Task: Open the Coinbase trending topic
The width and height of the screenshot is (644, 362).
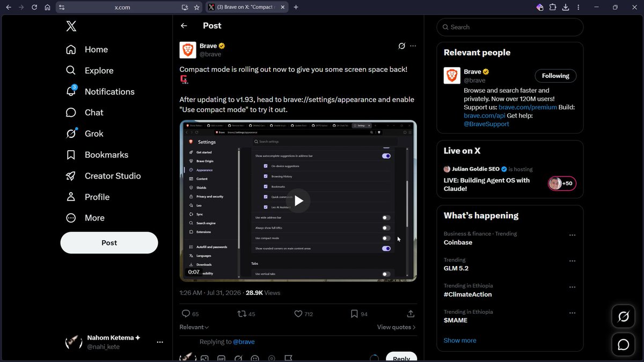Action: [458, 242]
